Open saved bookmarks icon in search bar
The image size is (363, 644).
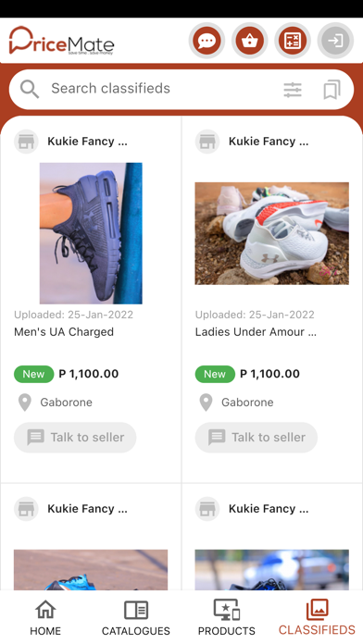coord(332,90)
